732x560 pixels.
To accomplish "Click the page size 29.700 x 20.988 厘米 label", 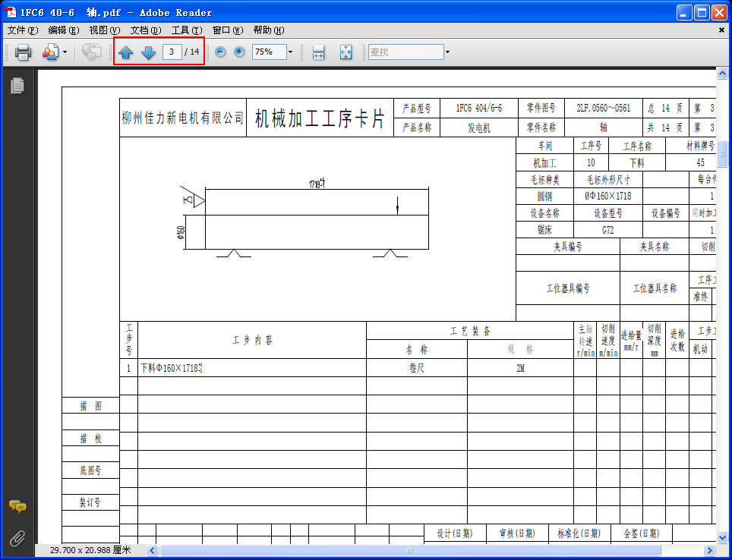I will pos(90,551).
